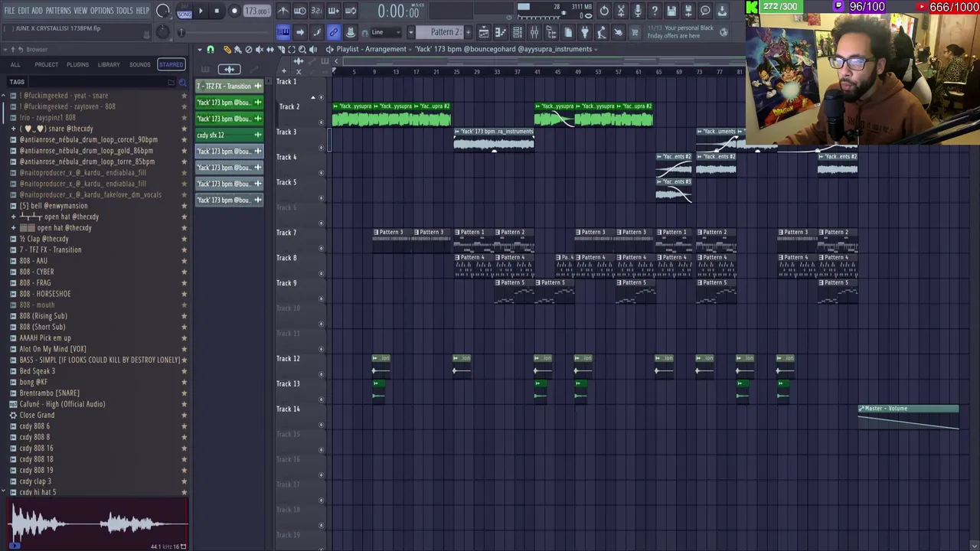Screen dimensions: 980x551
Task: Select the Draw pencil tool in playlist
Action: tap(227, 50)
